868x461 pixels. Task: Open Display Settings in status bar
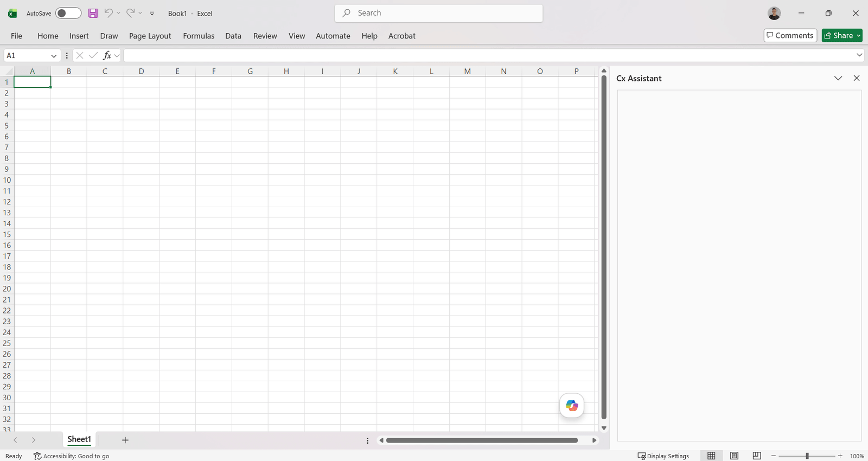click(663, 456)
